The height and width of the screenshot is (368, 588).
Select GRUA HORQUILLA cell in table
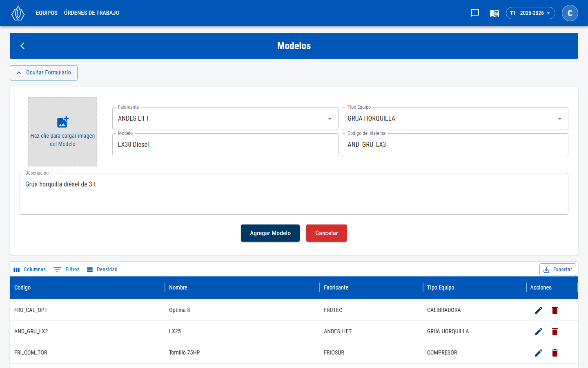click(474, 332)
